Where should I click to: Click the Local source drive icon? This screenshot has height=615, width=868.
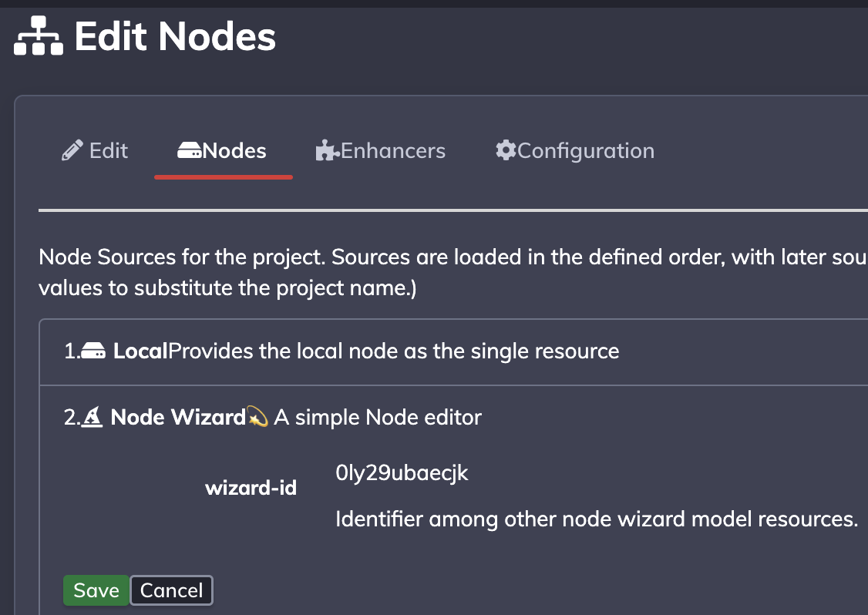tap(93, 351)
